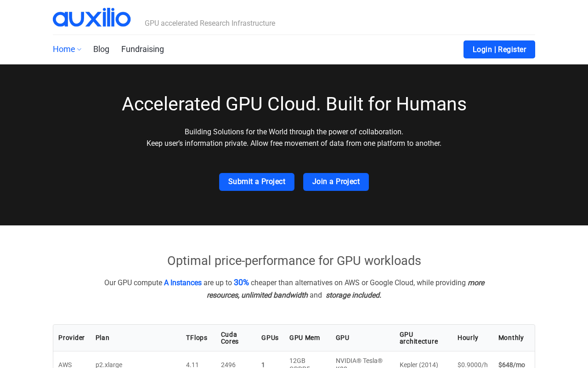The height and width of the screenshot is (368, 588).
Task: Click the Plan column header
Action: [102, 338]
